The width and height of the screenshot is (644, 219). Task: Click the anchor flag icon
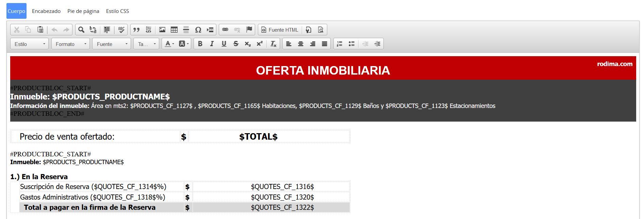click(249, 30)
